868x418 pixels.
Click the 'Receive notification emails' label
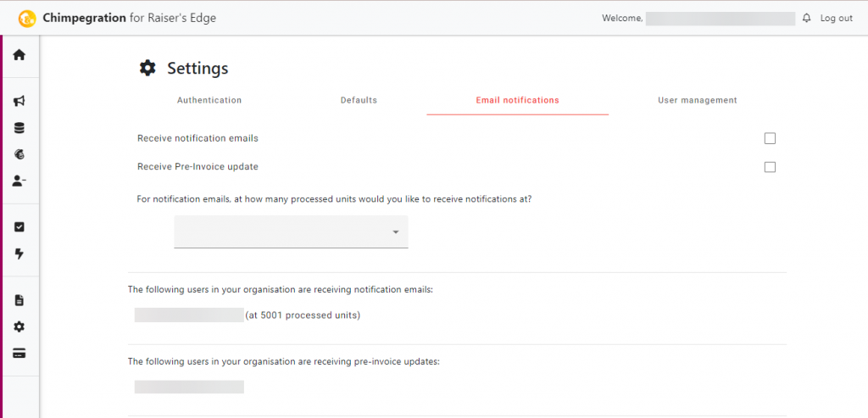point(198,138)
